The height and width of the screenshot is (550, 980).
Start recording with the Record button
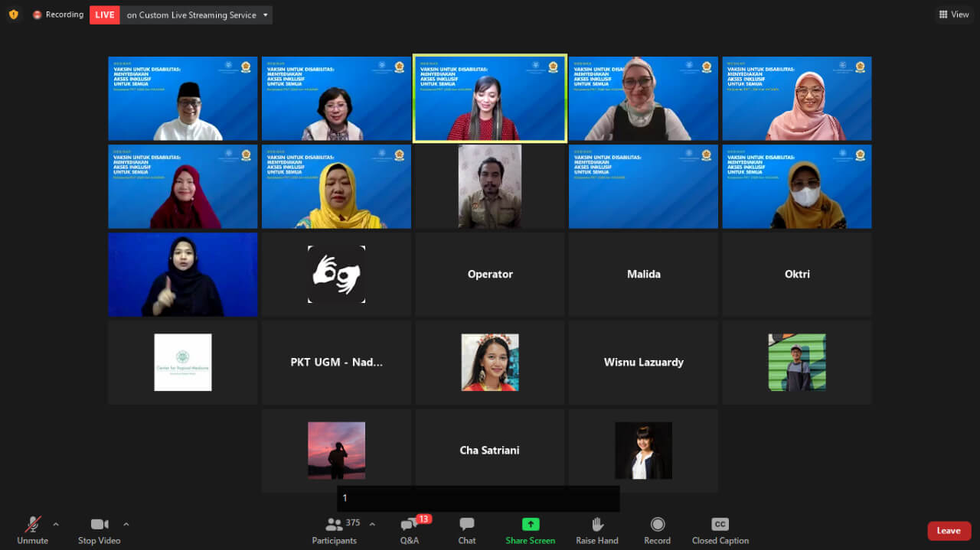657,530
